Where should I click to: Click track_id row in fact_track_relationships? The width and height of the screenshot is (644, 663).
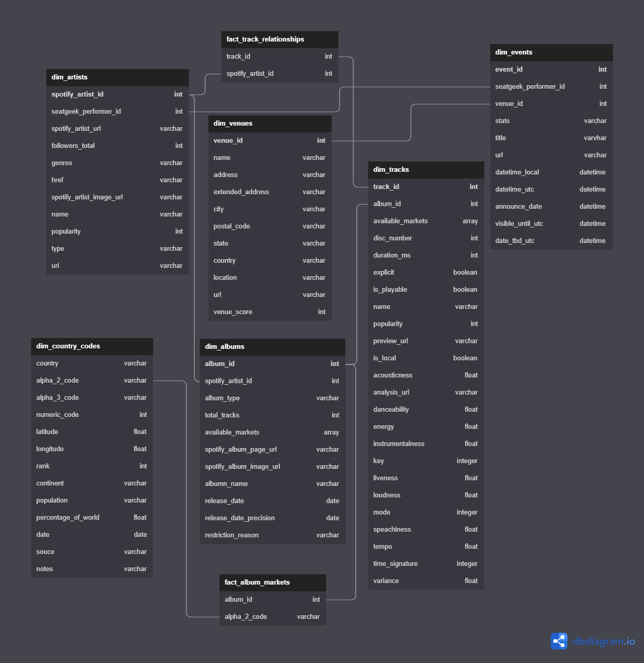pyautogui.click(x=279, y=57)
